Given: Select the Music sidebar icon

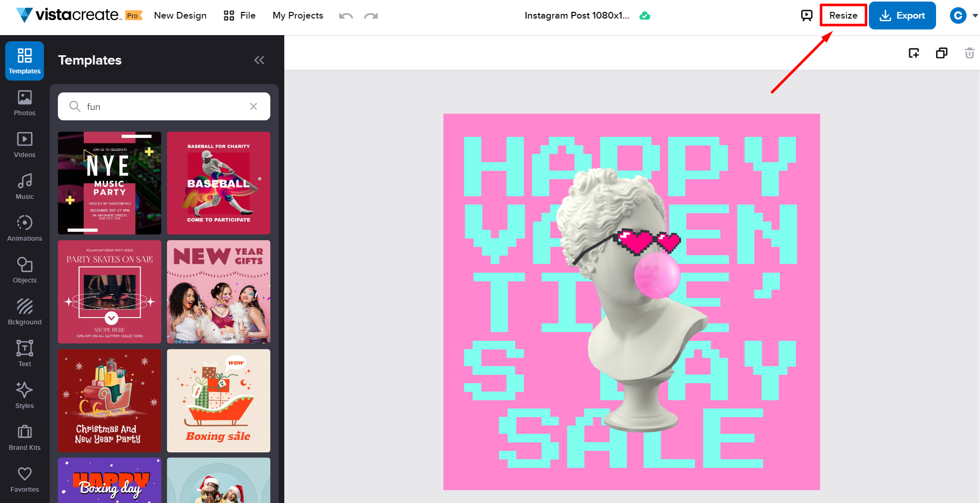Looking at the screenshot, I should (24, 186).
